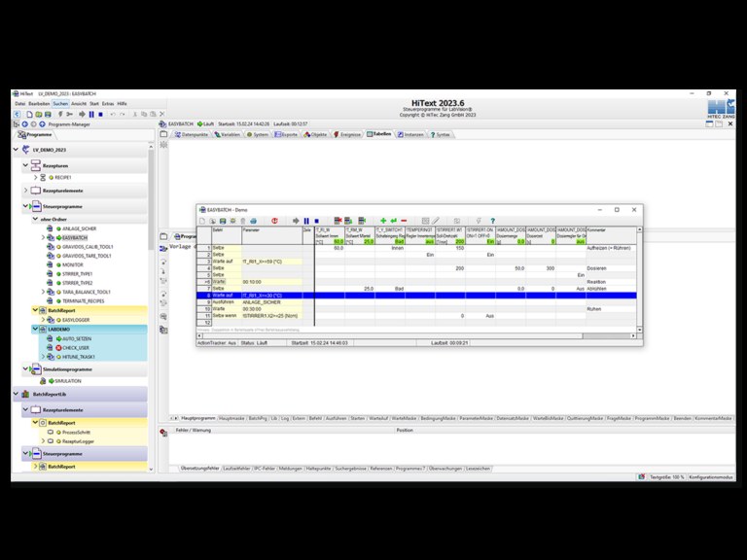
Task: Click the blue back arrow in Programm-Manager bar
Action: point(24,124)
